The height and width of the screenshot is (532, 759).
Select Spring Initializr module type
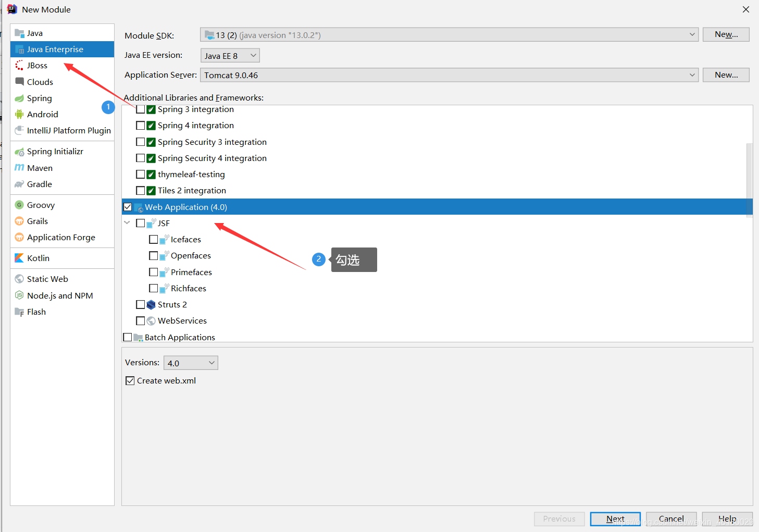tap(62, 152)
